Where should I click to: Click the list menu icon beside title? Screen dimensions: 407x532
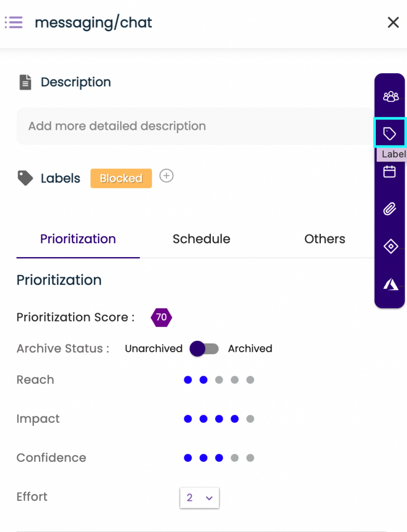click(13, 22)
